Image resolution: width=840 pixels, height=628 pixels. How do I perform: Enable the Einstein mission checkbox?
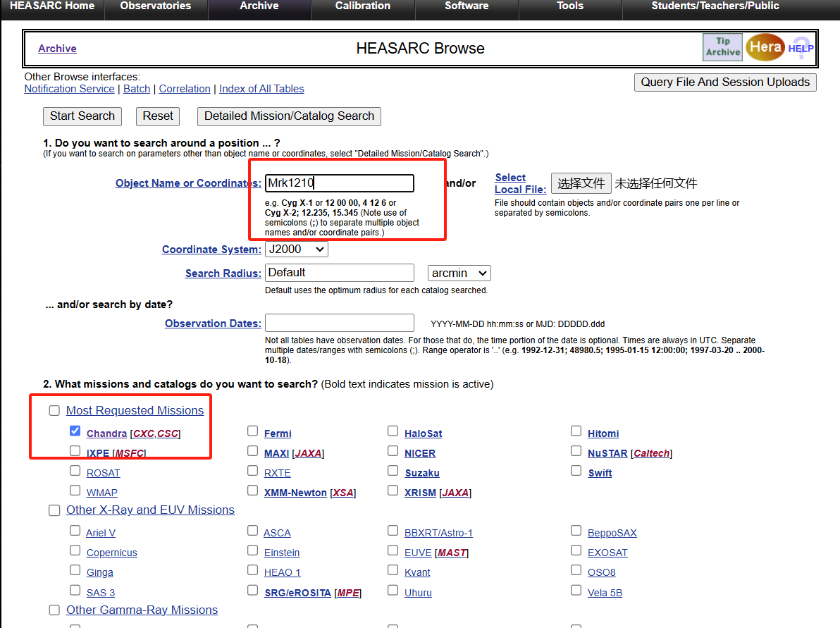coord(252,550)
